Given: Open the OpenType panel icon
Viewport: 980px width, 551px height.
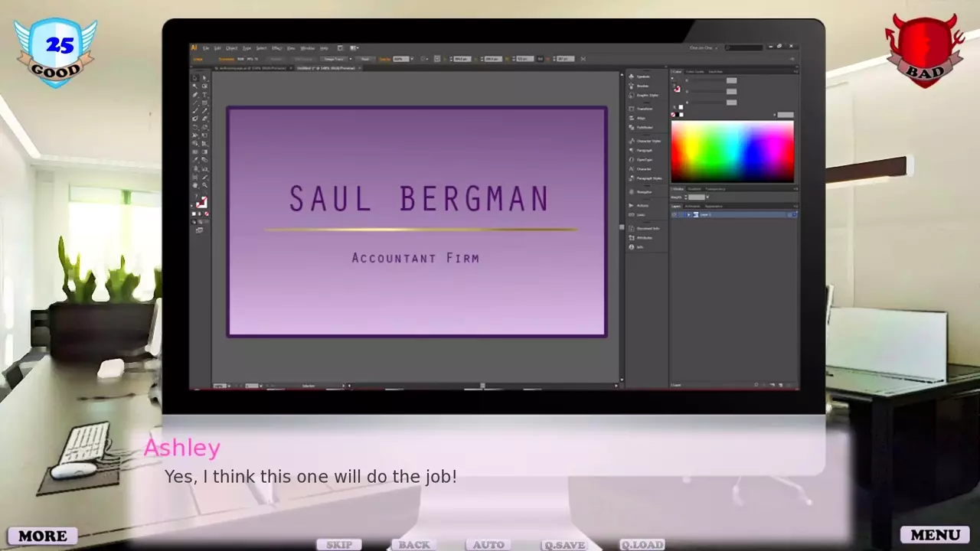Looking at the screenshot, I should click(632, 160).
